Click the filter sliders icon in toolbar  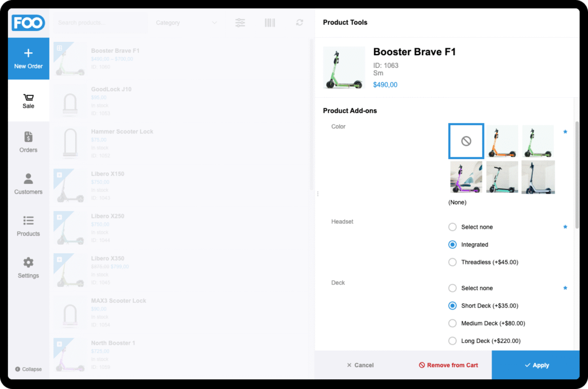(240, 23)
